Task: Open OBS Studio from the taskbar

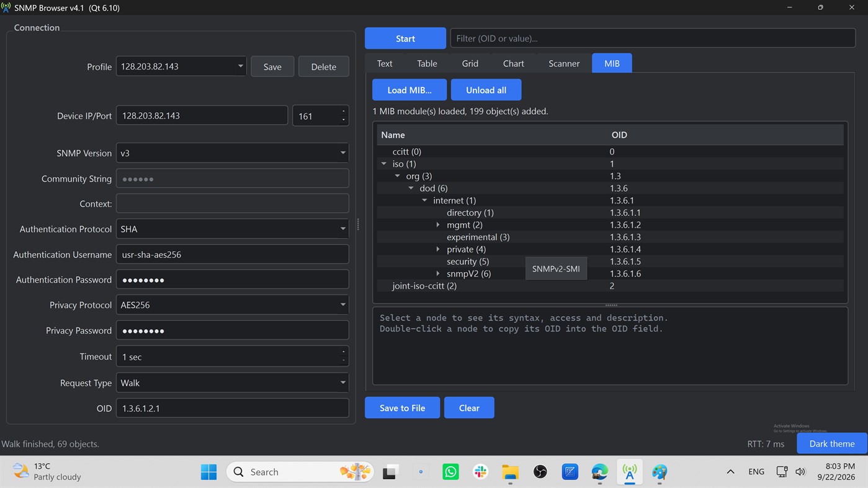Action: point(540,472)
